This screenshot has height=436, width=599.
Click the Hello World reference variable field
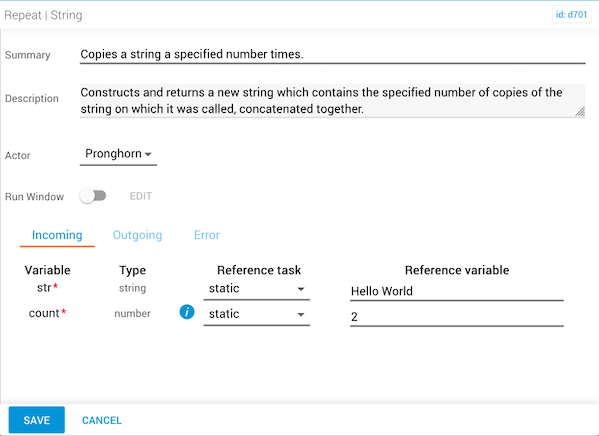pos(457,291)
